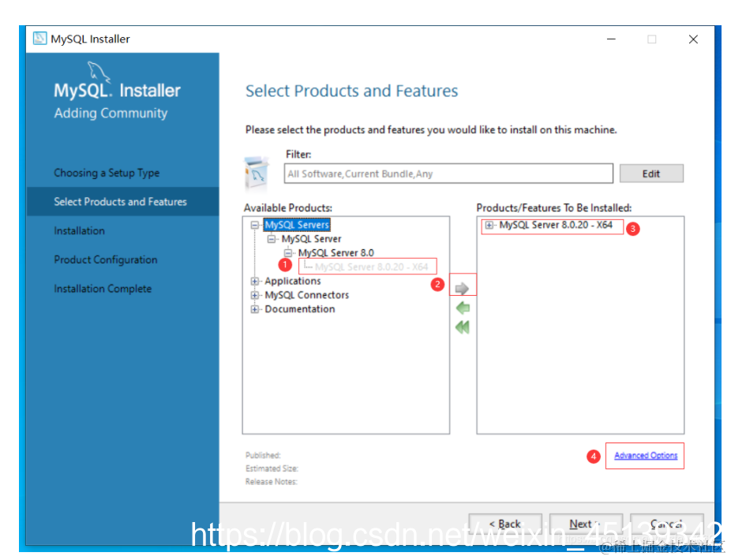Expand the Applications tree node
Image resolution: width=731 pixels, height=560 pixels.
pyautogui.click(x=254, y=281)
